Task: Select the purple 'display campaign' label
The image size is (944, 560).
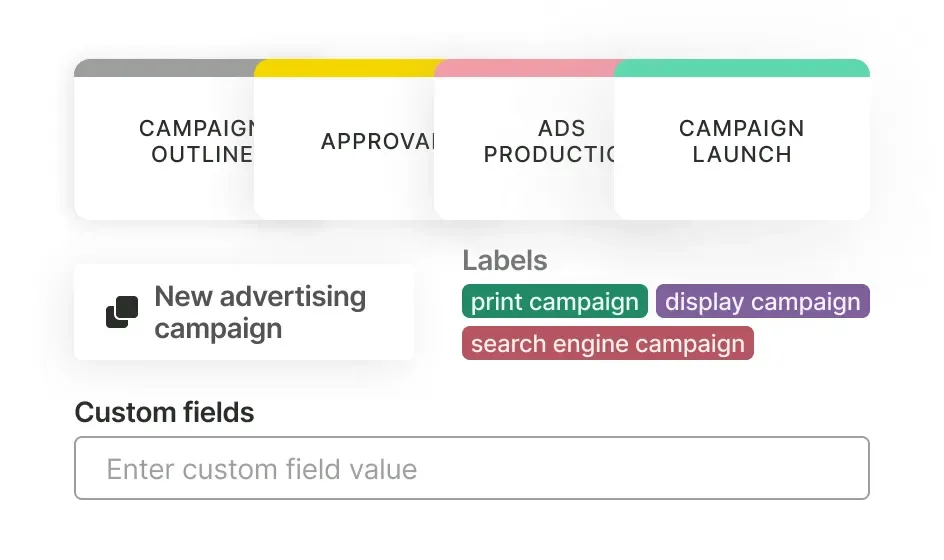Action: 763,302
